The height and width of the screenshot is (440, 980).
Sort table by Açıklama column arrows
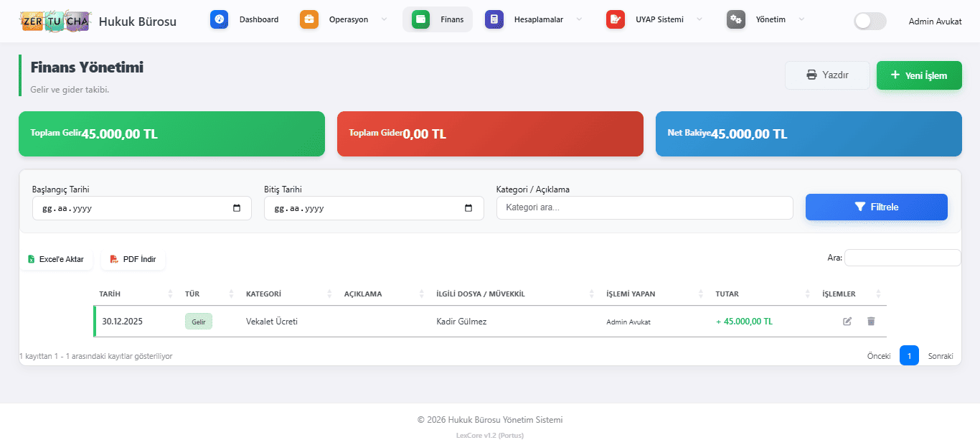click(x=421, y=294)
